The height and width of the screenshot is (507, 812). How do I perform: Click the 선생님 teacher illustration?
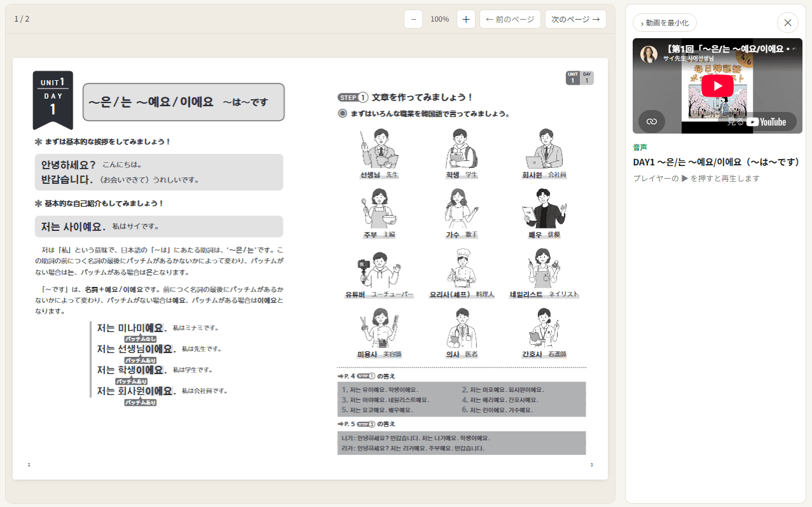tap(379, 148)
